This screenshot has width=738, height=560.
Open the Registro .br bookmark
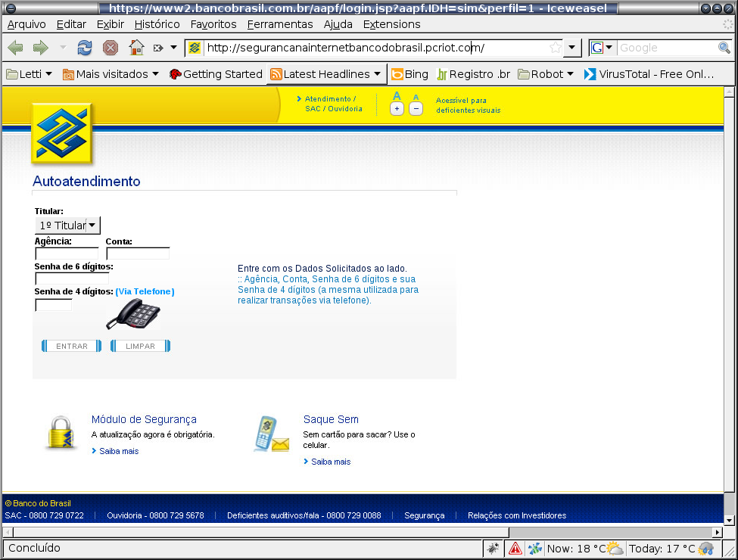[x=473, y=74]
